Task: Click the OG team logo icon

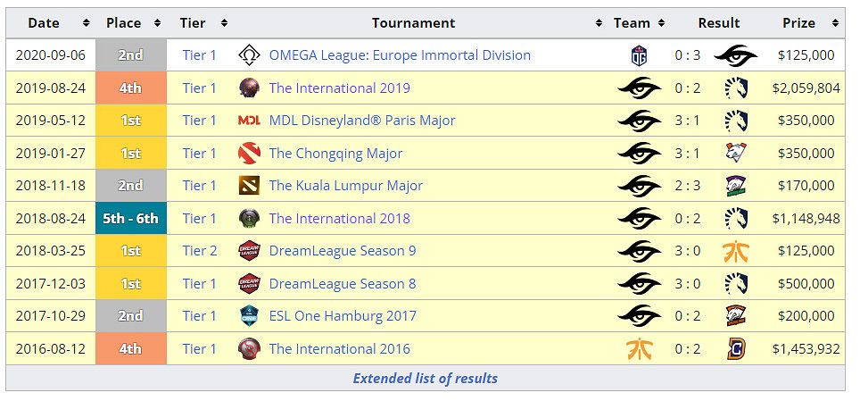Action: pyautogui.click(x=639, y=55)
